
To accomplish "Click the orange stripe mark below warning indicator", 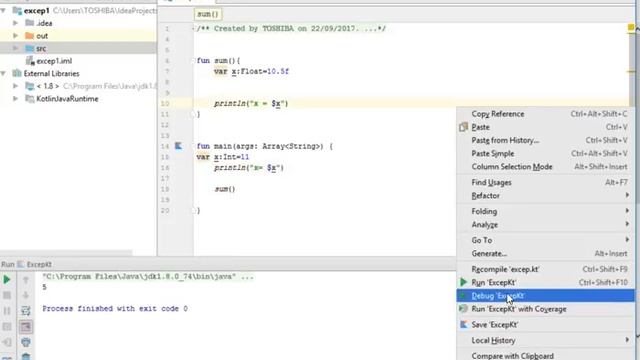I will click(x=631, y=71).
